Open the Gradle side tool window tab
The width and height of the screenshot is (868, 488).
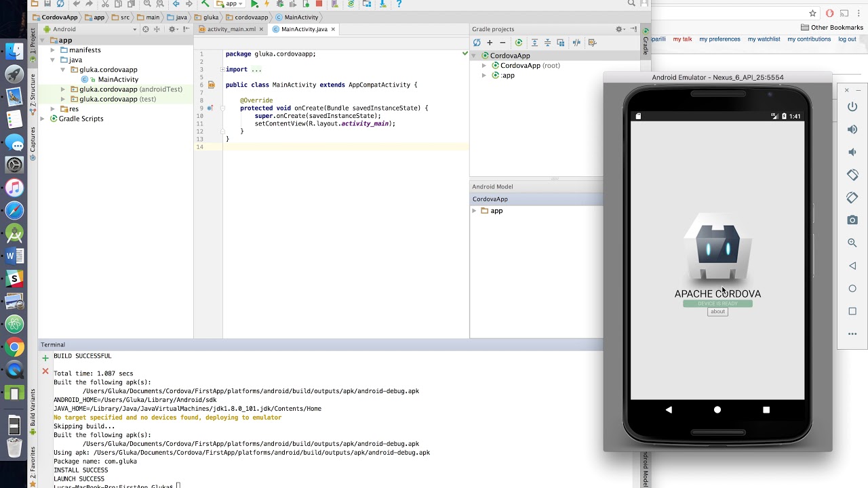pyautogui.click(x=646, y=40)
